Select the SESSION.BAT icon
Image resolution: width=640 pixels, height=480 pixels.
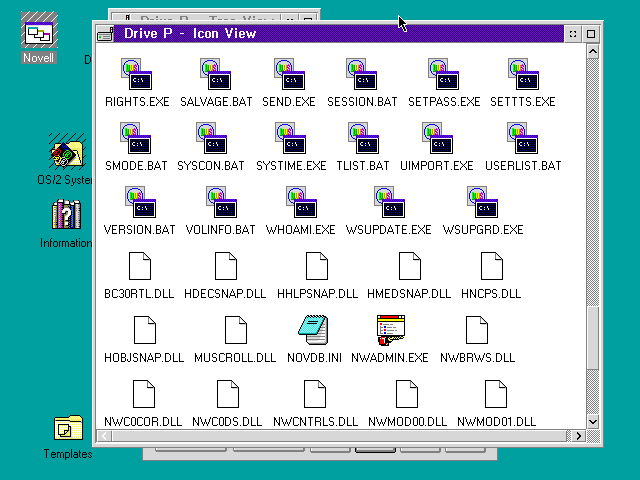point(362,74)
